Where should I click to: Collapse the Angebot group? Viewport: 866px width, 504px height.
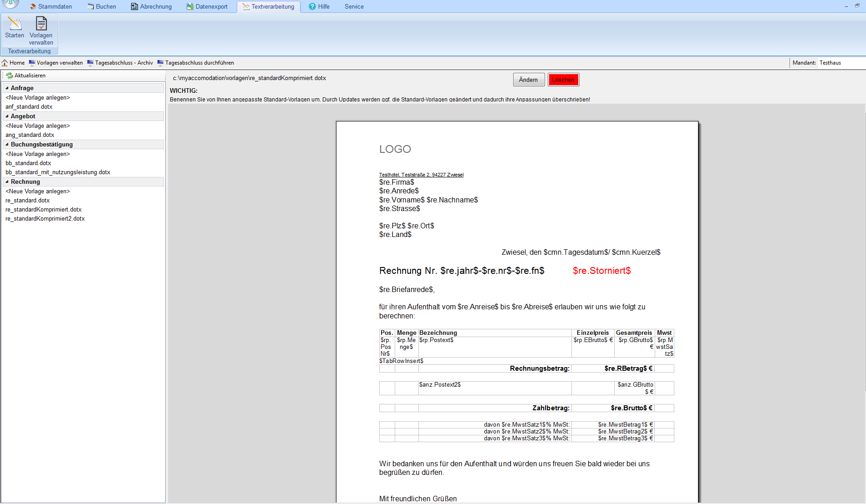(7, 116)
